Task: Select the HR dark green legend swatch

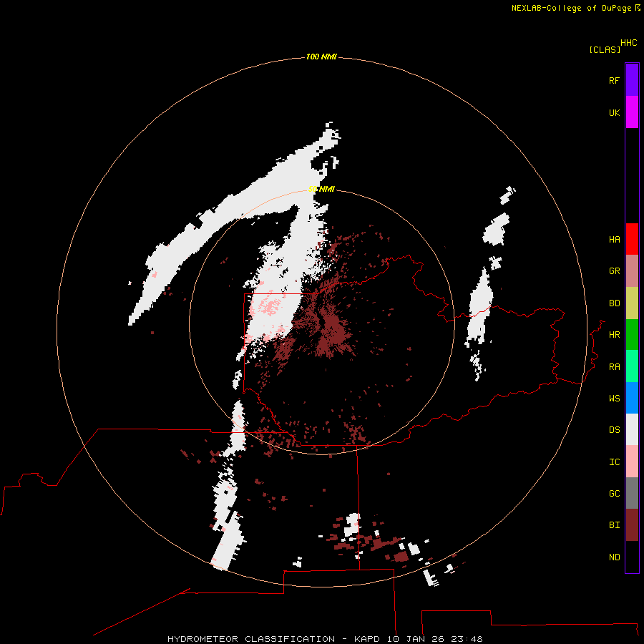Action: coord(632,335)
